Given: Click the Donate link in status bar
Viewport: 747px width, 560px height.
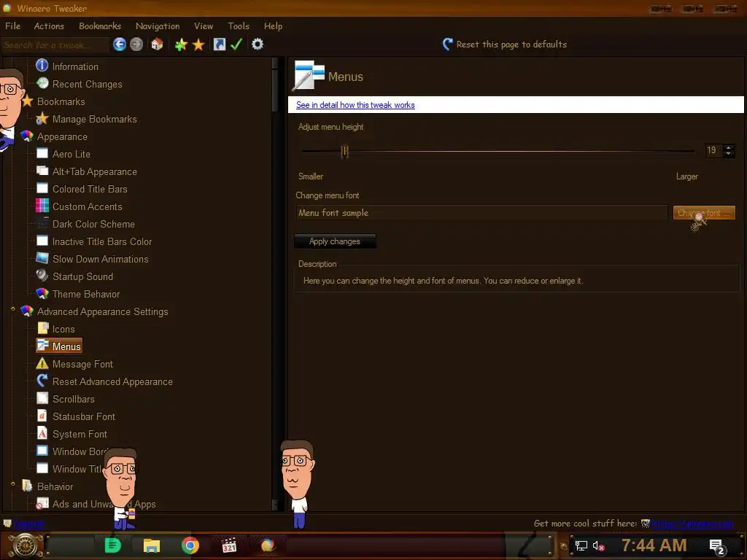Looking at the screenshot, I should [x=28, y=524].
